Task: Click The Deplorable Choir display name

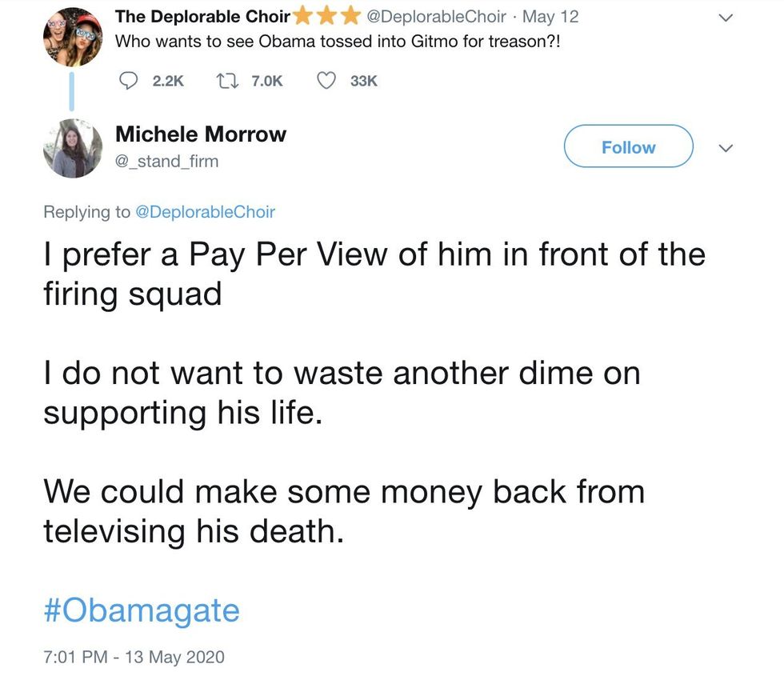Action: coord(202,16)
